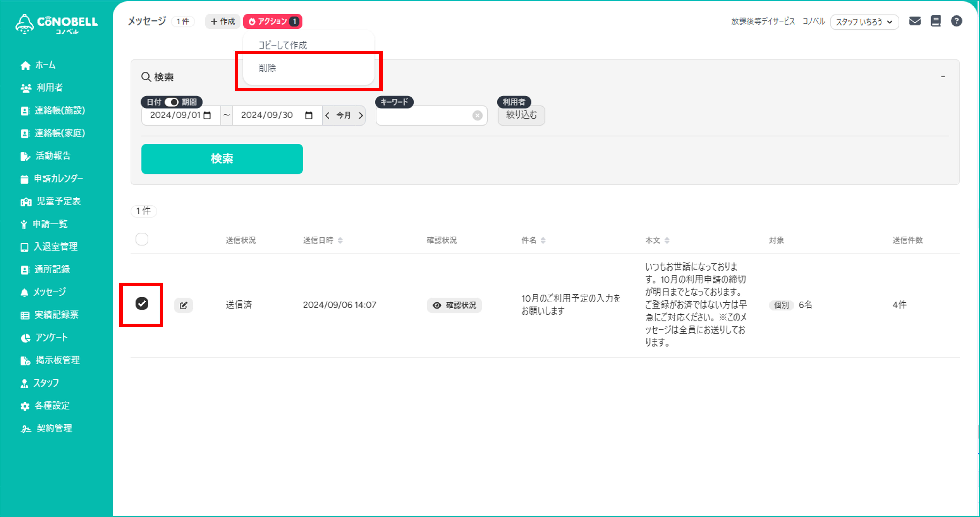Open 実績記録票 page
The width and height of the screenshot is (980, 517).
click(x=49, y=315)
